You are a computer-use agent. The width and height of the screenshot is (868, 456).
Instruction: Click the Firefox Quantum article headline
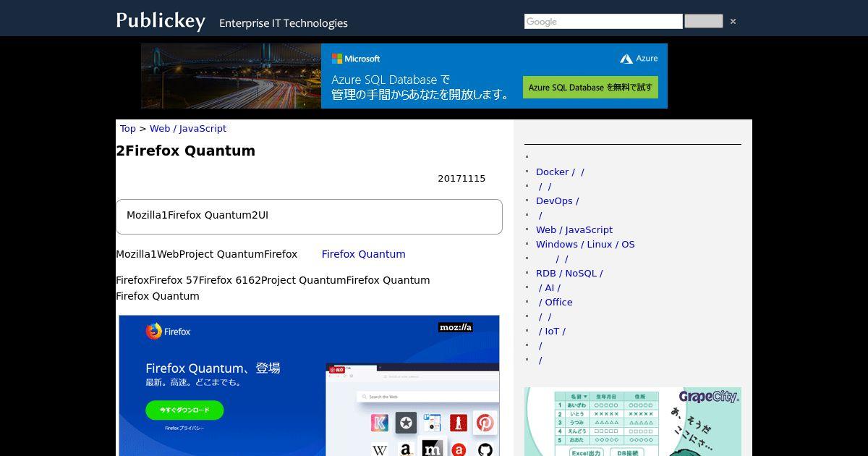point(186,151)
